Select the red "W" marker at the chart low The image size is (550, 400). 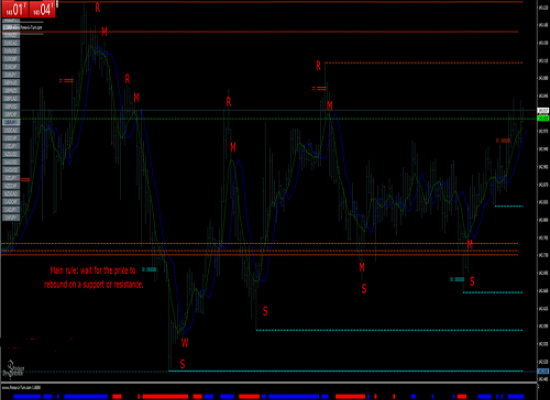point(185,342)
